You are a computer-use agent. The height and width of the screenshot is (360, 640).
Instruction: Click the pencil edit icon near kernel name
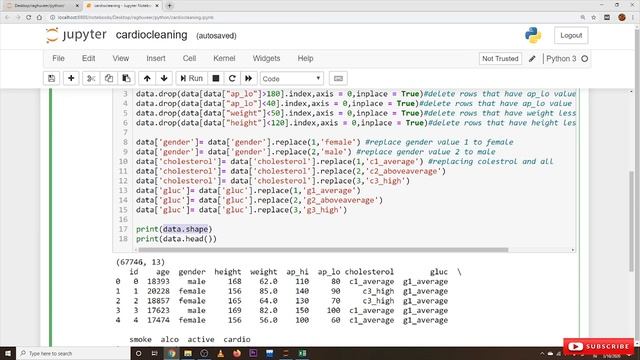(532, 59)
